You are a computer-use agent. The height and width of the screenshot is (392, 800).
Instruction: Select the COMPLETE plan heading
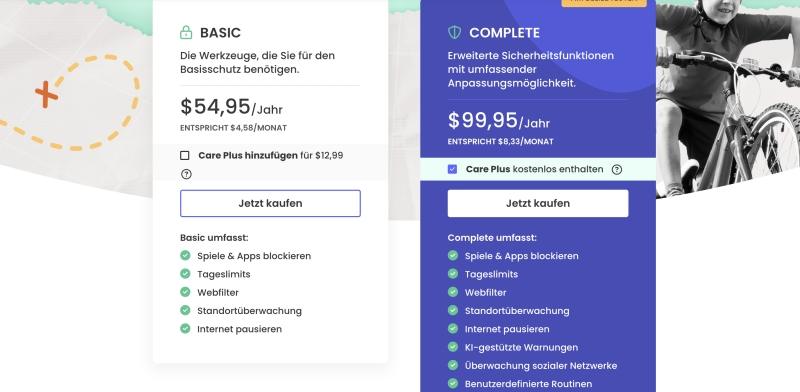(504, 33)
